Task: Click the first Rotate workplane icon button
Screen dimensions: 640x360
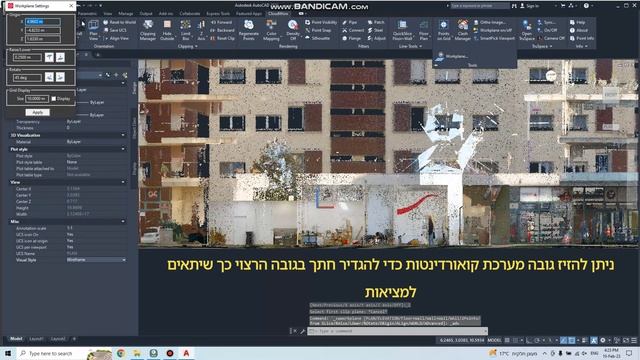Action: (x=49, y=77)
